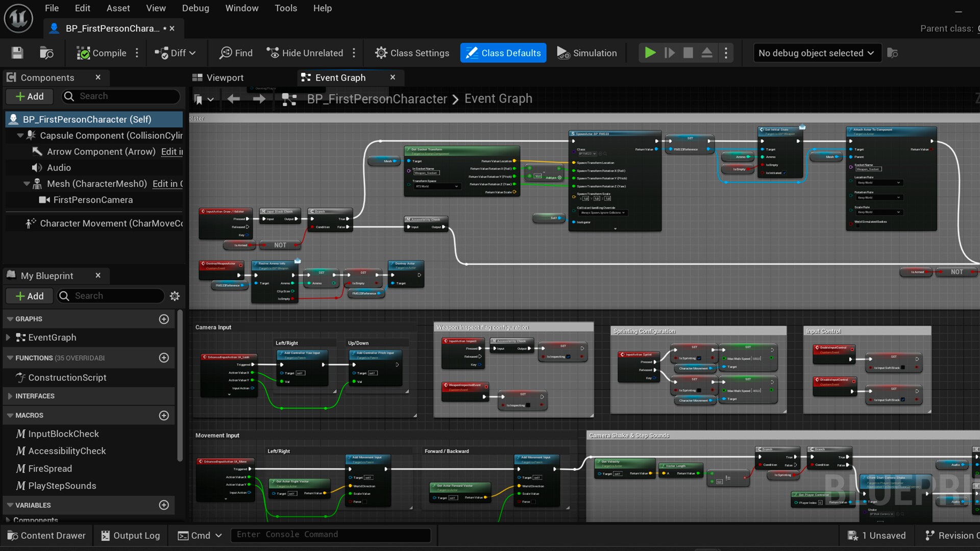Image resolution: width=980 pixels, height=551 pixels.
Task: Open the Content Drawer
Action: click(46, 535)
